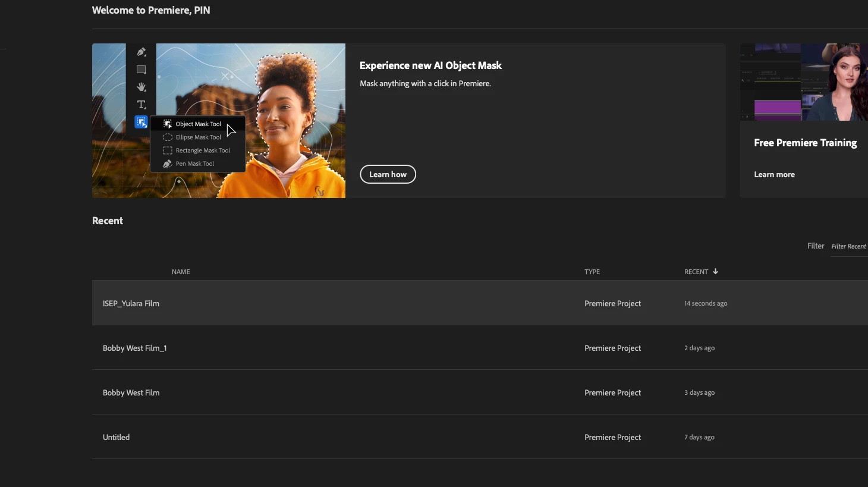Click '14 seconds ago' timestamp
Screen dimensions: 868x487
click(x=706, y=303)
